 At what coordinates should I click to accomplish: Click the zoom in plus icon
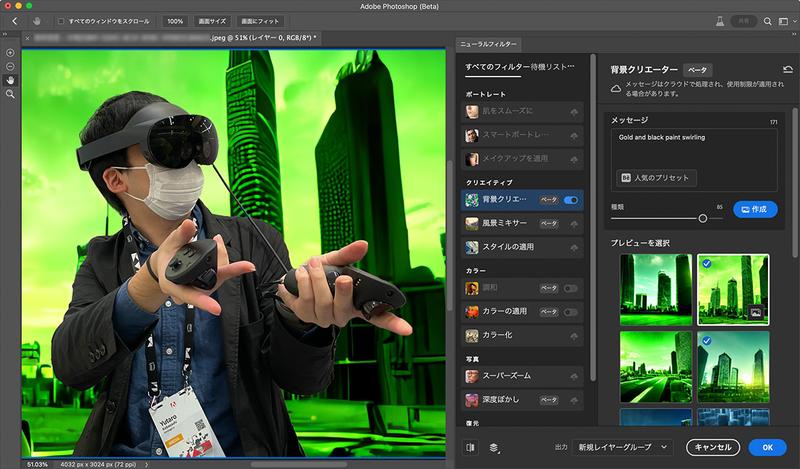pyautogui.click(x=10, y=53)
